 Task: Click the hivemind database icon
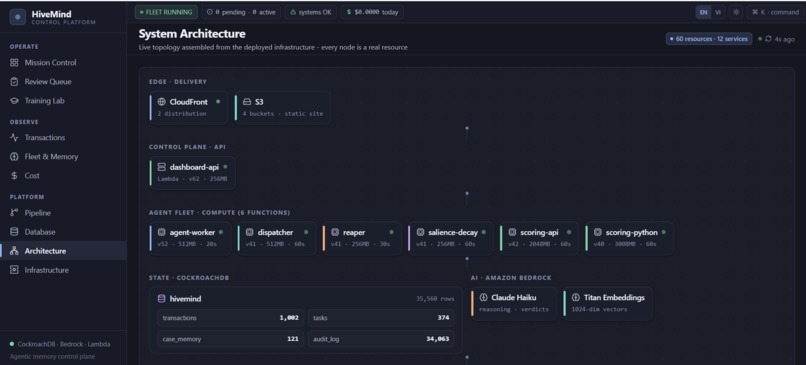tap(161, 298)
